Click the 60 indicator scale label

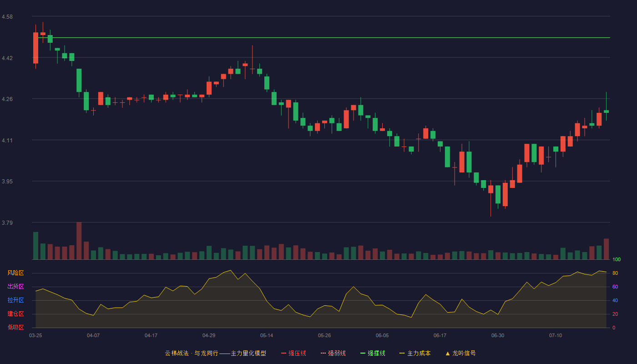click(x=615, y=287)
